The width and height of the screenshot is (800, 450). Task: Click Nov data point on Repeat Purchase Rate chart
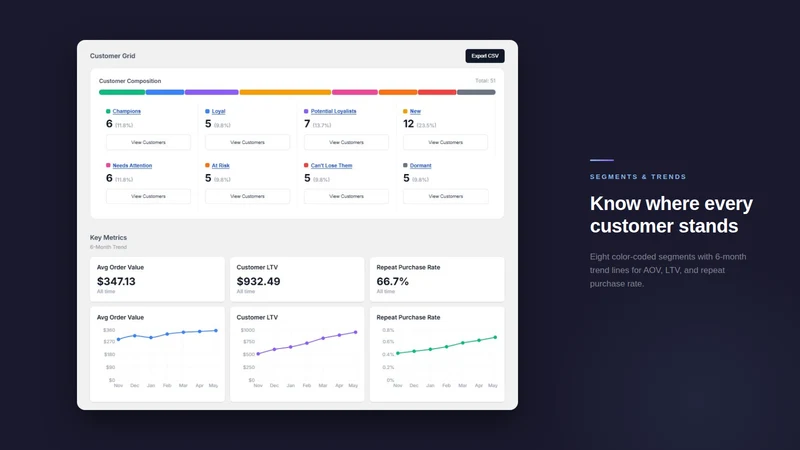398,353
